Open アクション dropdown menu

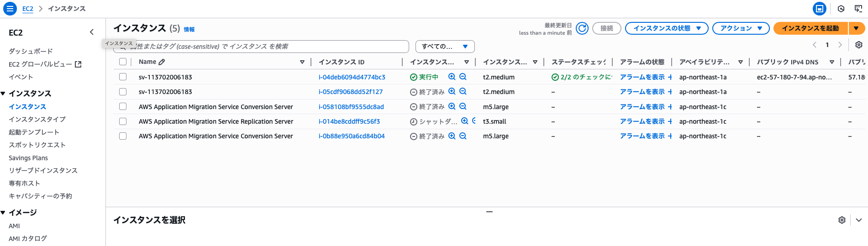741,28
